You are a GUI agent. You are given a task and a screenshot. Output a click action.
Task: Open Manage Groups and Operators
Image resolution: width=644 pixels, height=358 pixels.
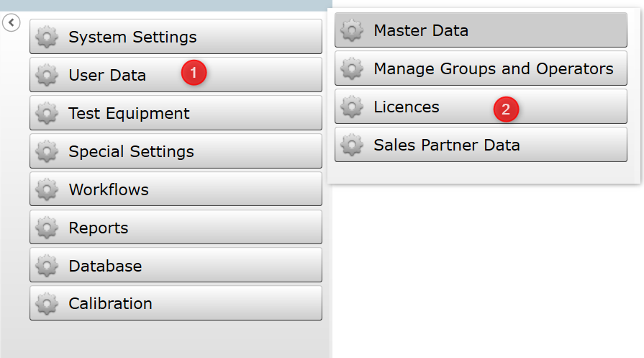click(481, 68)
